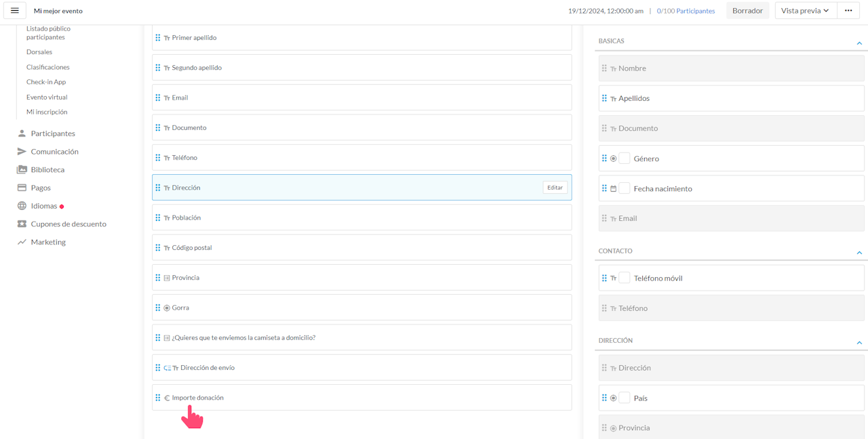The height and width of the screenshot is (439, 868).
Task: Tick the Teléfono móvil checkbox
Action: [625, 278]
